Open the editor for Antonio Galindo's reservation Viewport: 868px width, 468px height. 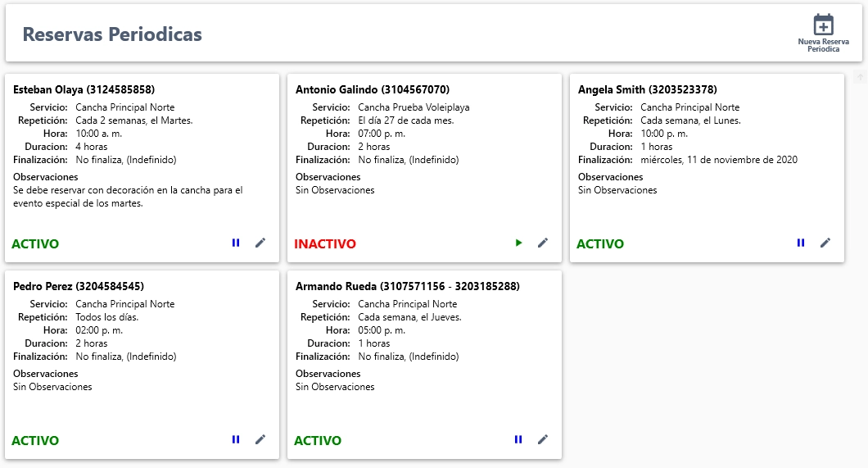point(542,243)
